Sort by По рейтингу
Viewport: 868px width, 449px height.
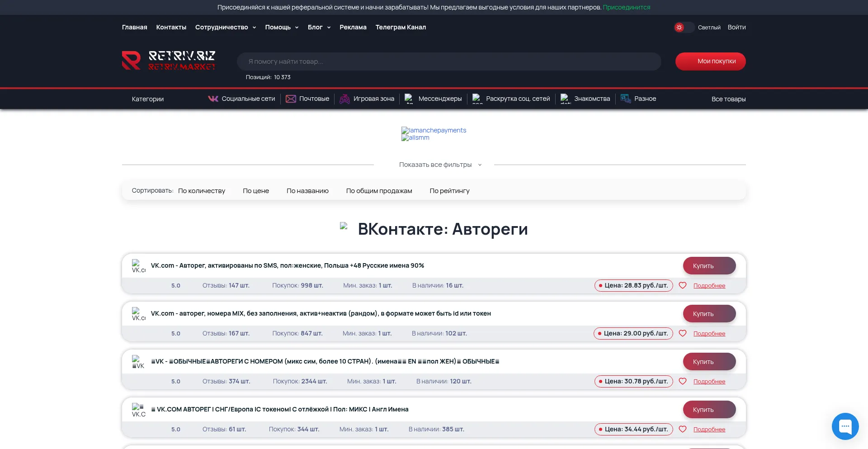point(449,191)
